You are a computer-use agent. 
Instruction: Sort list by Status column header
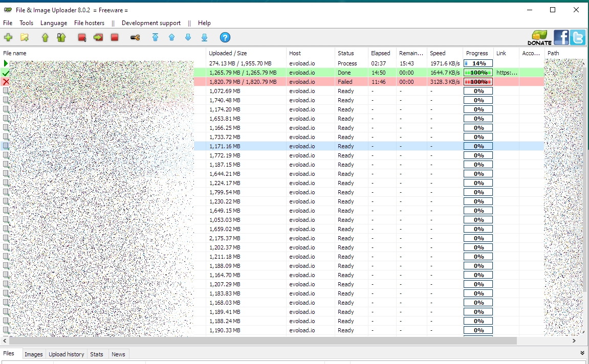coord(346,53)
